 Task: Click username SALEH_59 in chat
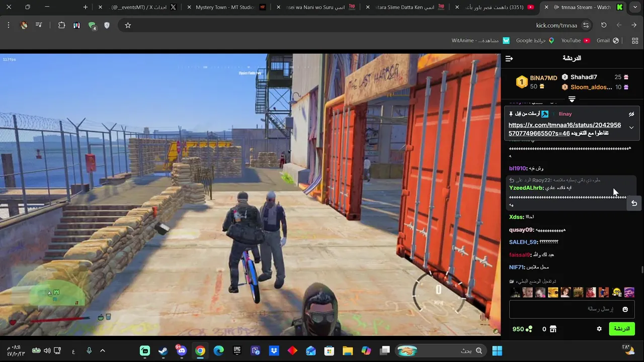click(x=523, y=242)
